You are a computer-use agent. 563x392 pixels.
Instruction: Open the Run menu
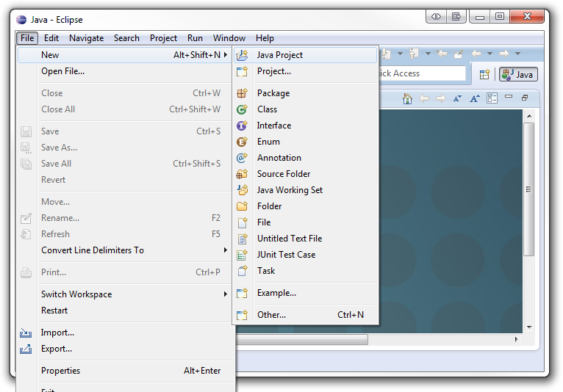click(x=195, y=38)
